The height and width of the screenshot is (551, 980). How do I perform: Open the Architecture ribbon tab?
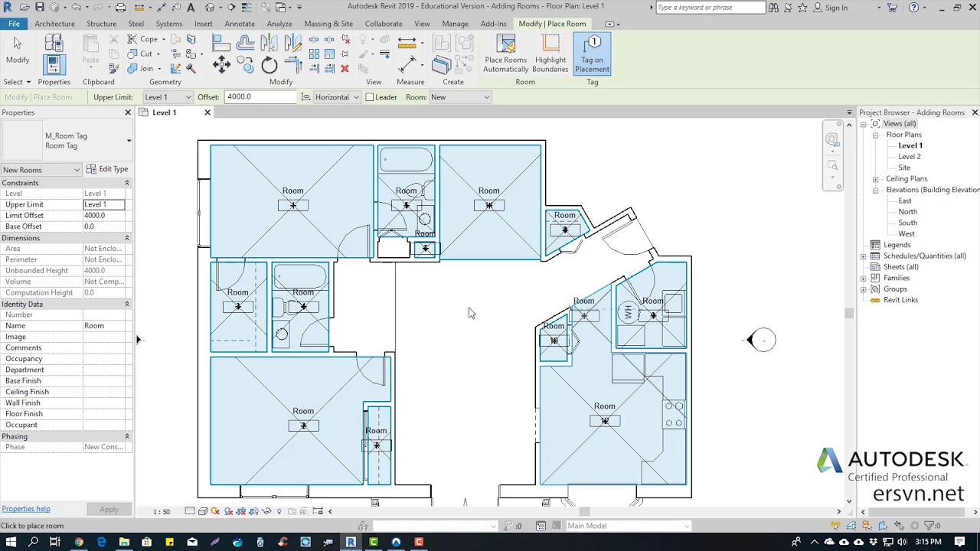pyautogui.click(x=54, y=24)
